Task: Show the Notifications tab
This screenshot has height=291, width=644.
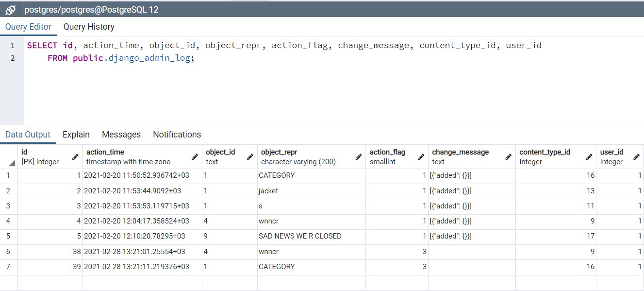Action: pyautogui.click(x=177, y=135)
